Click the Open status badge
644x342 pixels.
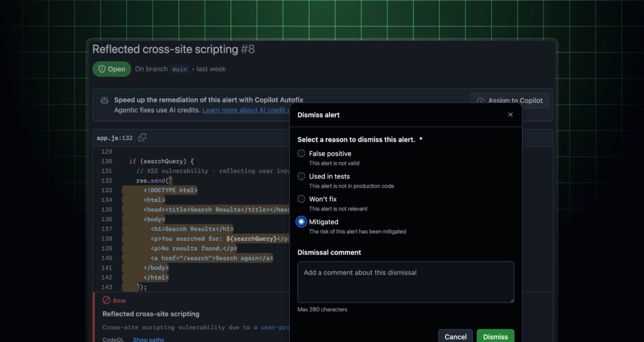click(112, 69)
